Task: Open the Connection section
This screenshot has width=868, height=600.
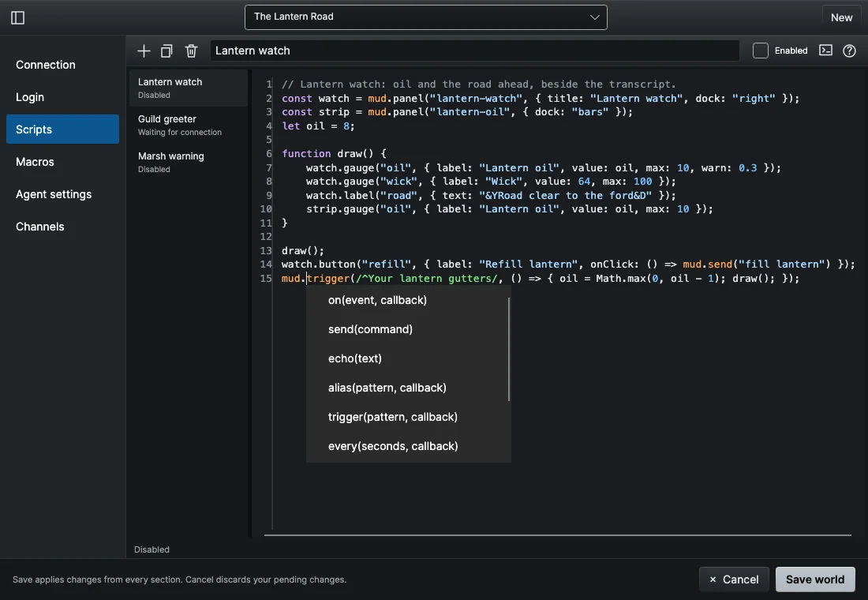Action: 62,65
